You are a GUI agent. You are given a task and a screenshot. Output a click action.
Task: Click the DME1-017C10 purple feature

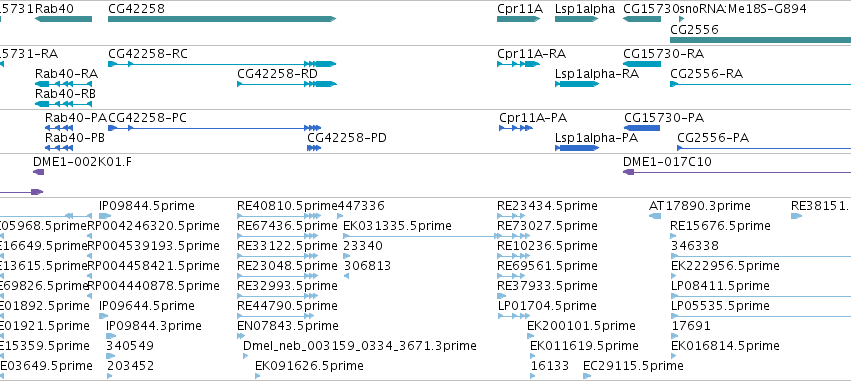click(736, 172)
